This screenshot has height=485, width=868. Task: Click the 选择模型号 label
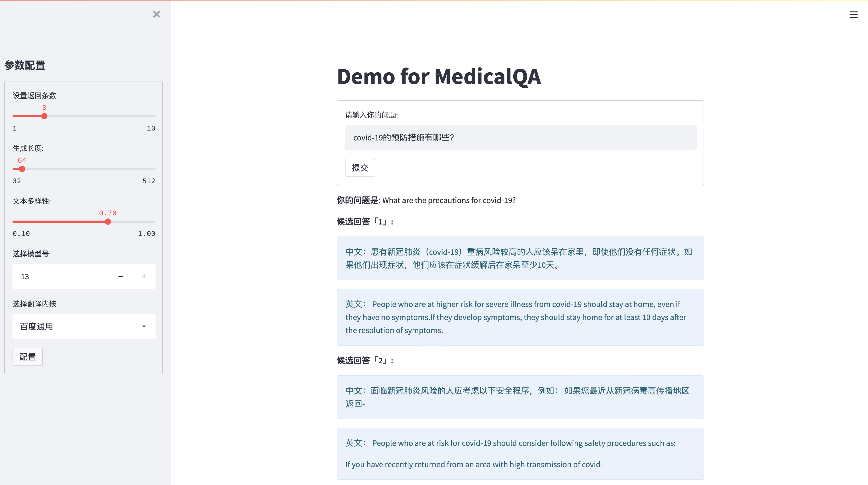[x=32, y=254]
